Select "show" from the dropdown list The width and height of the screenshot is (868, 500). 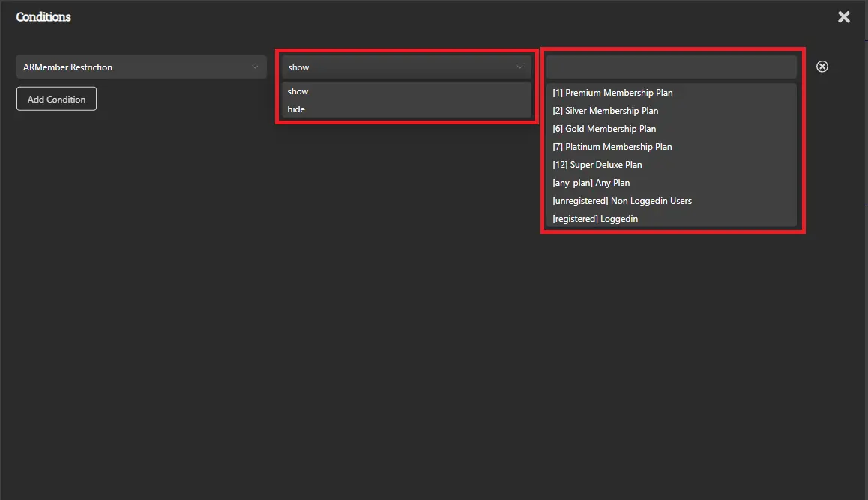pyautogui.click(x=298, y=91)
